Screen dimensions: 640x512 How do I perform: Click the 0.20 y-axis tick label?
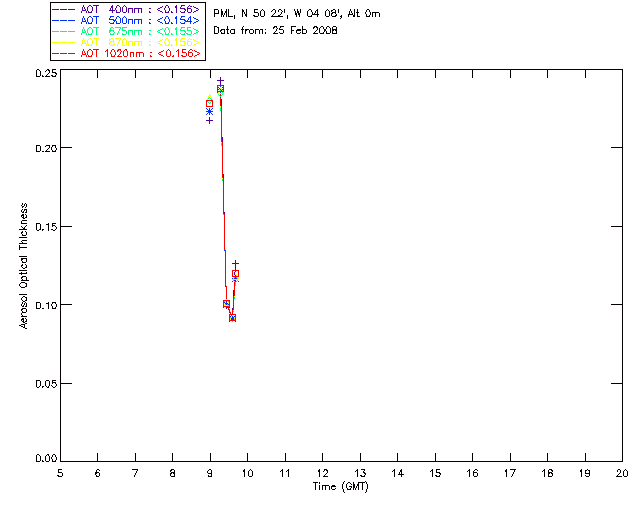[x=46, y=148]
